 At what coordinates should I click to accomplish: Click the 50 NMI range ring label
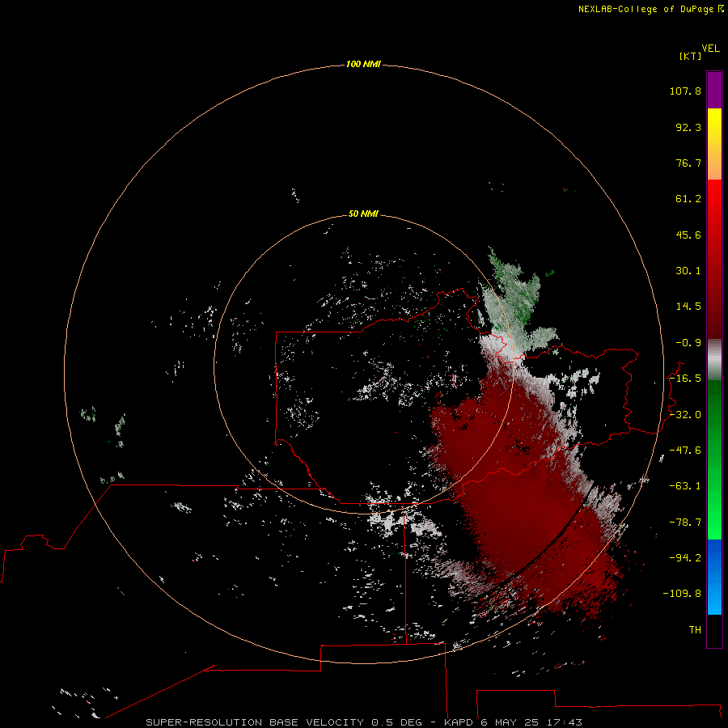click(x=363, y=214)
